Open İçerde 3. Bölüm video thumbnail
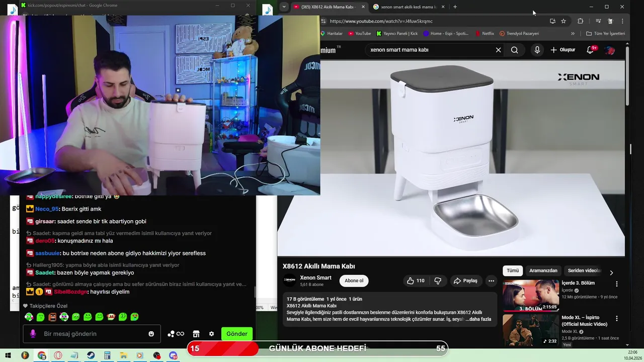The image size is (644, 362). coord(530,296)
